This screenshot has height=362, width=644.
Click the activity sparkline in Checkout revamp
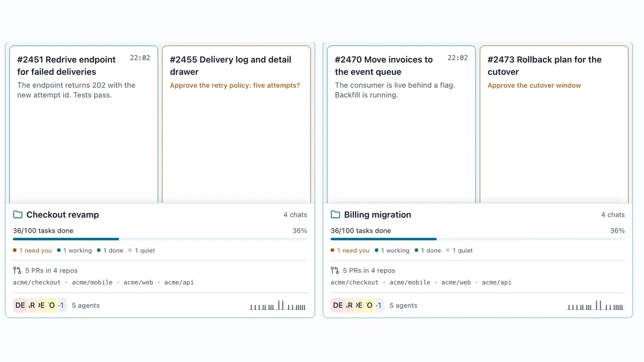[x=278, y=305]
